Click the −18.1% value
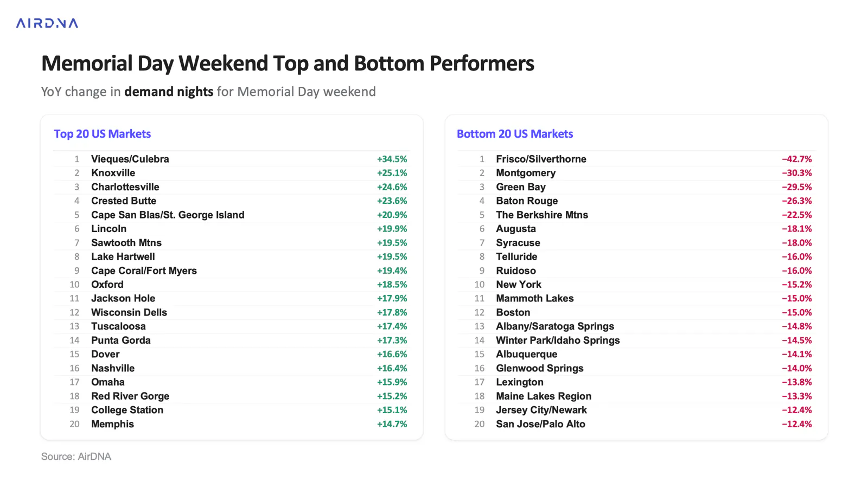868x488 pixels. pos(797,229)
